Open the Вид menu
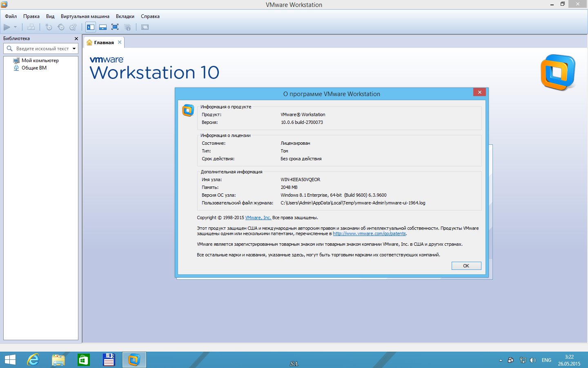 pyautogui.click(x=50, y=16)
